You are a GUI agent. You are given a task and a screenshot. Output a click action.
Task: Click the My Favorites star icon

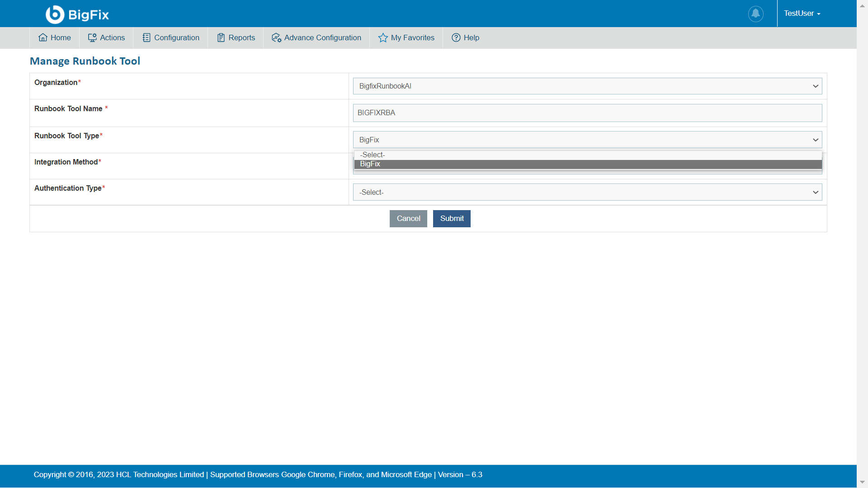click(x=383, y=38)
